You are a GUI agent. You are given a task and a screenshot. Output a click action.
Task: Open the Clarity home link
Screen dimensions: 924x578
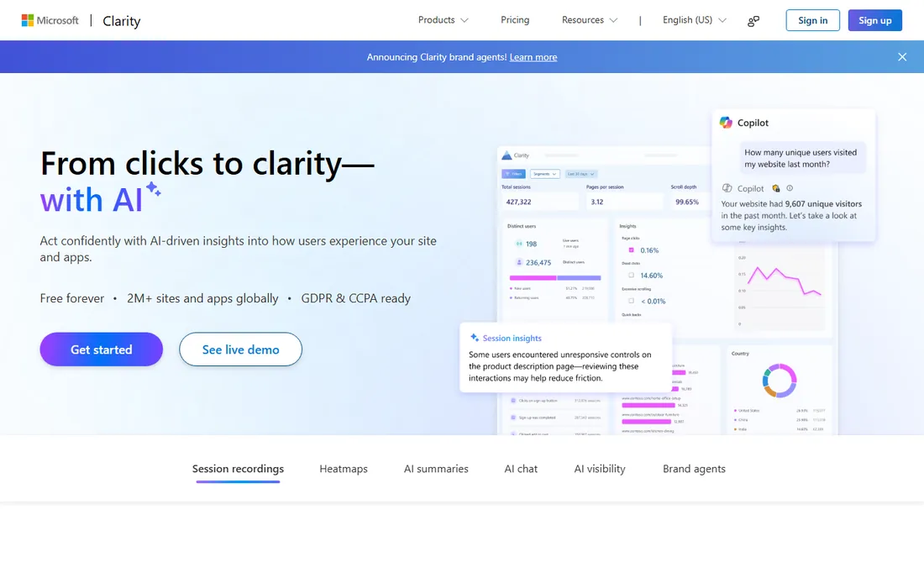122,21
